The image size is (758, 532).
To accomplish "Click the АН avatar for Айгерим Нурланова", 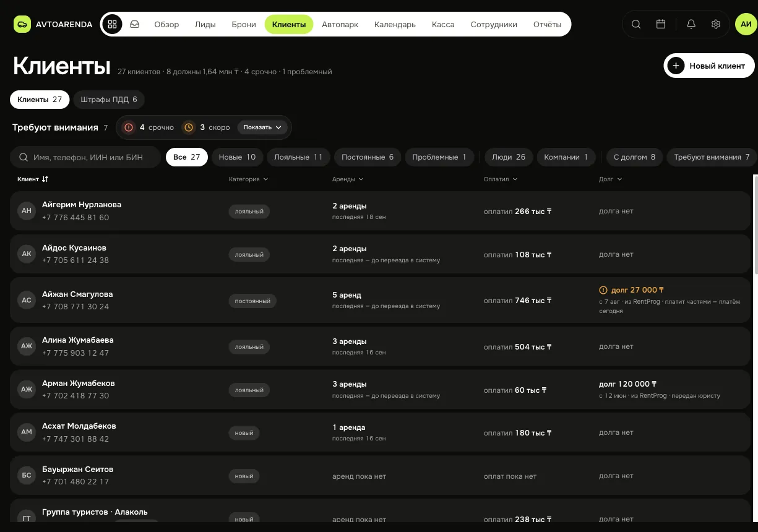I will click(x=27, y=210).
